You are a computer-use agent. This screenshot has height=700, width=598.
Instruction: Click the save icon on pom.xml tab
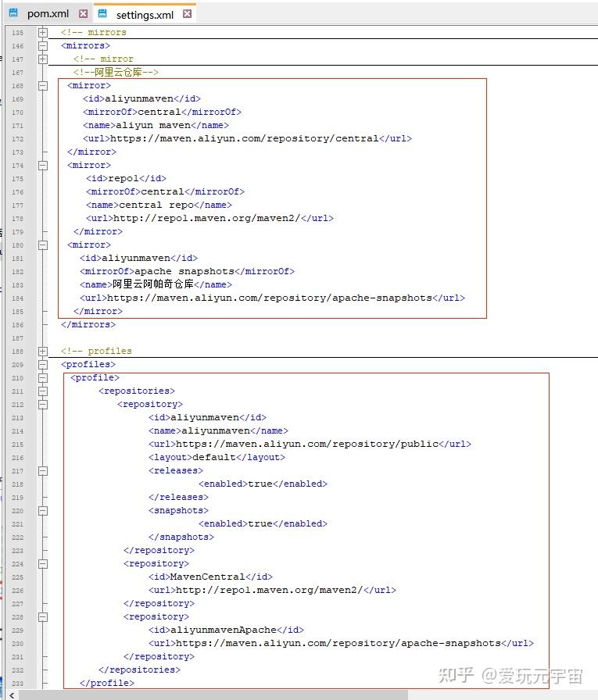coord(14,13)
